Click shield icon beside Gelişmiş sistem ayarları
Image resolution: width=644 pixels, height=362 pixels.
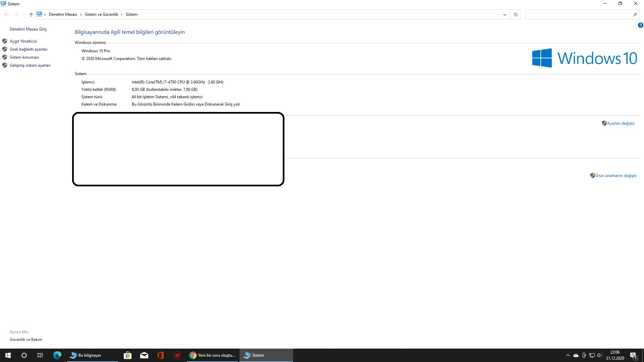pyautogui.click(x=5, y=65)
